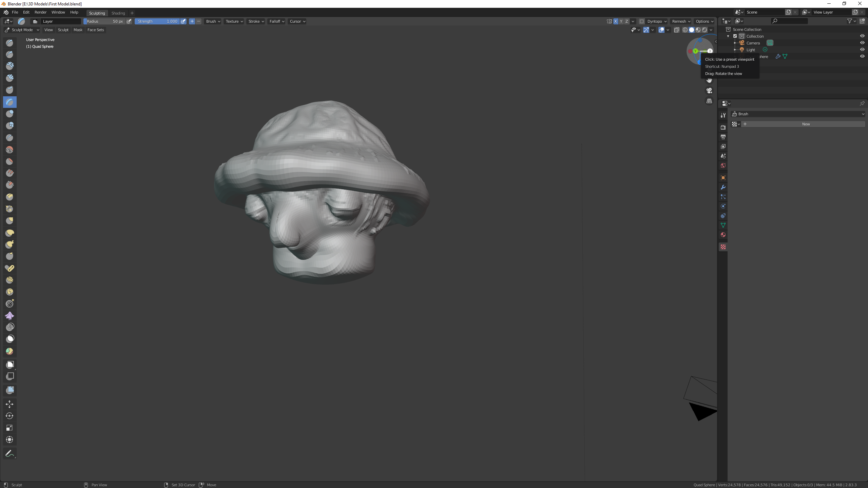This screenshot has width=868, height=488.
Task: Expand the Falloff dropdown
Action: [276, 21]
